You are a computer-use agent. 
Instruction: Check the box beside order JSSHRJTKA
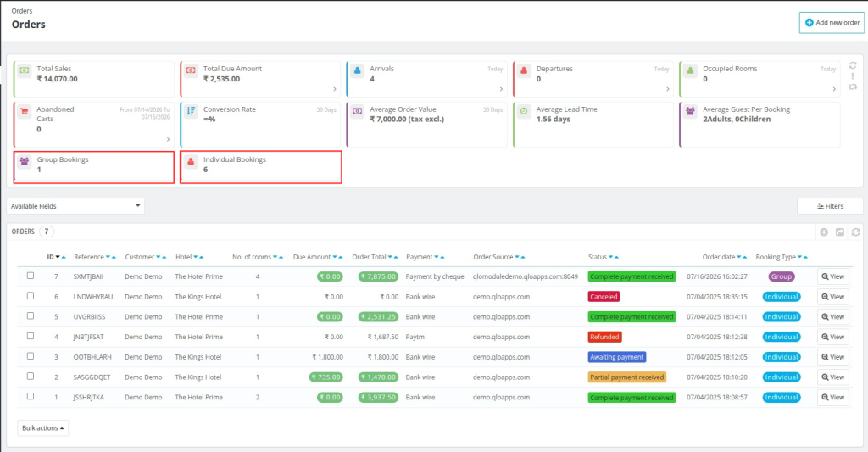pos(31,397)
